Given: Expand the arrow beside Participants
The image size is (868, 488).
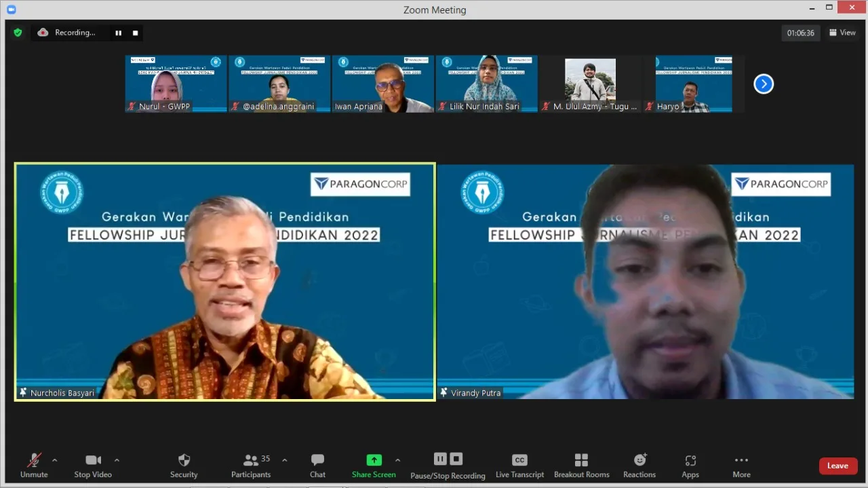Looking at the screenshot, I should pyautogui.click(x=285, y=460).
